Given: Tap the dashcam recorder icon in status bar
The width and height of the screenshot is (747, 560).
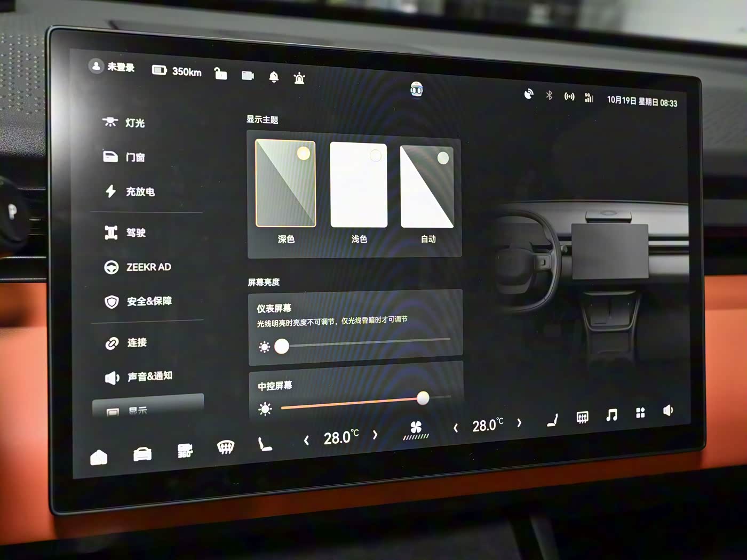Looking at the screenshot, I should click(248, 76).
